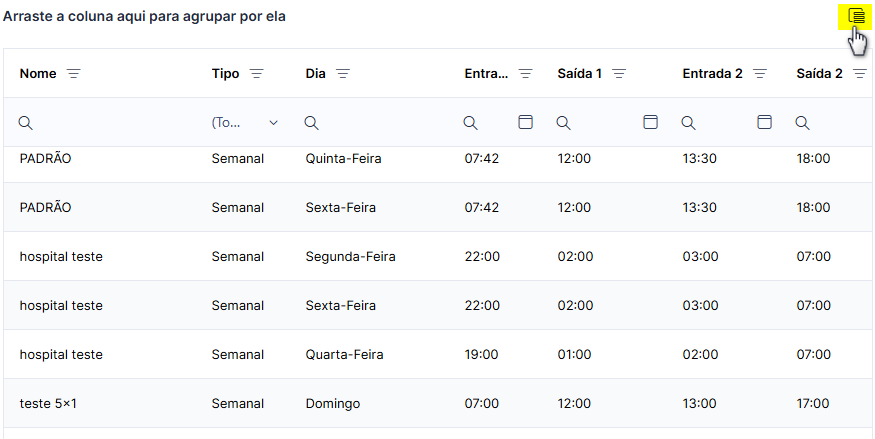
Task: Open the Dia column filter icon
Action: coord(343,74)
